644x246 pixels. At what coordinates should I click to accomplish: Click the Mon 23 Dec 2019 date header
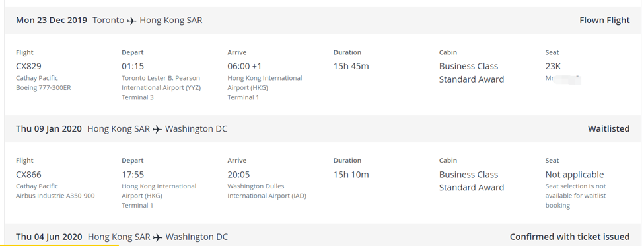52,20
